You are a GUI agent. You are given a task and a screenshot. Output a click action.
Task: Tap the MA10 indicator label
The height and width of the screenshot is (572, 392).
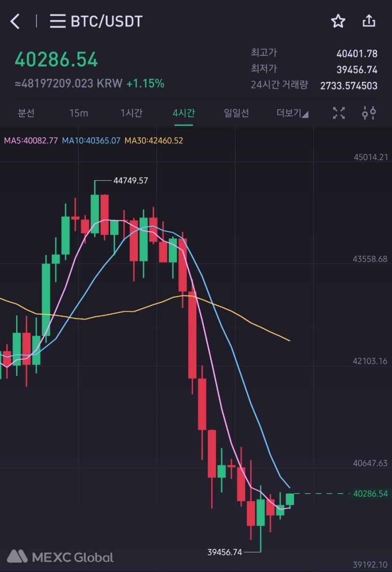[x=91, y=141]
